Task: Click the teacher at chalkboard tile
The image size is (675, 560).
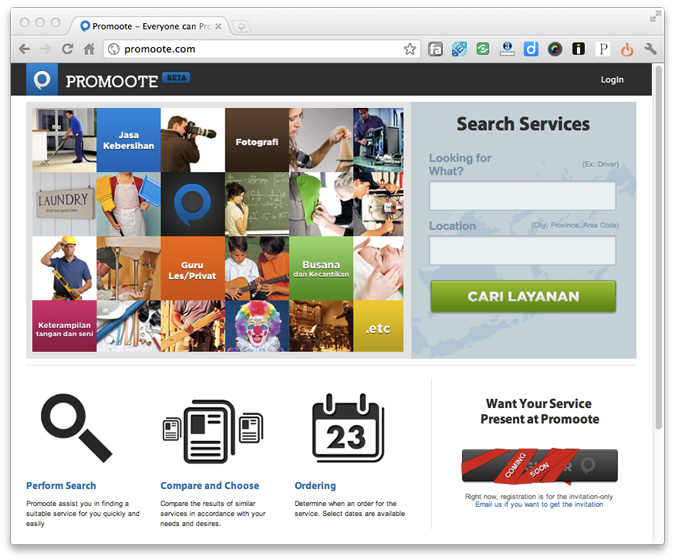Action: coord(257,204)
